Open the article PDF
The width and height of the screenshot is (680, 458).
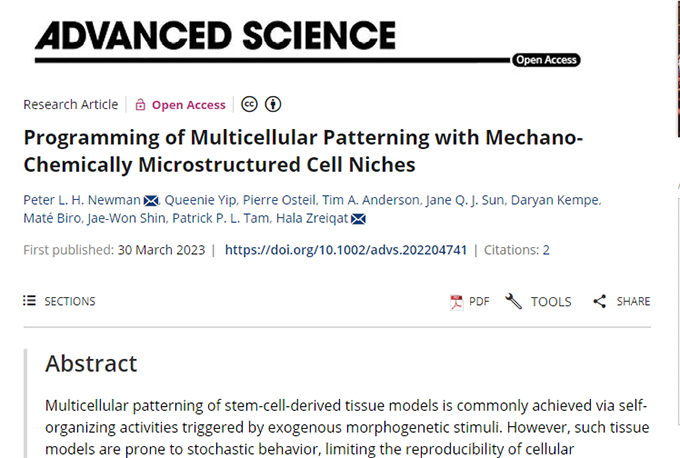469,301
